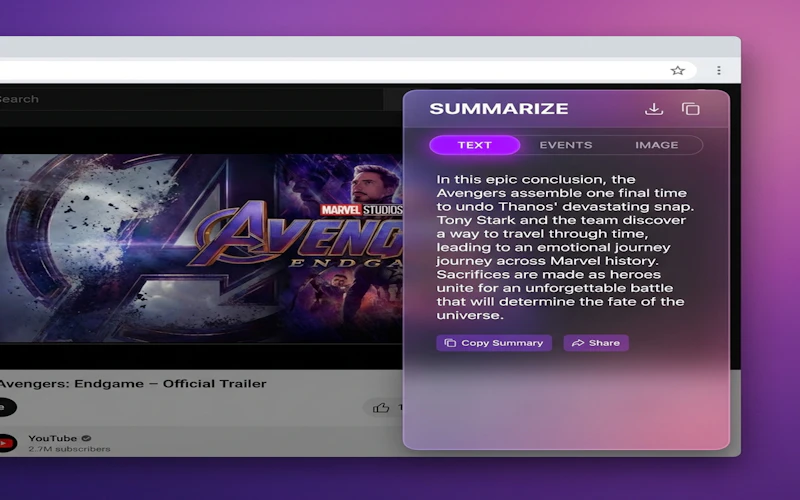Like the video with thumbs-up icon
Image resolution: width=800 pixels, height=500 pixels.
[x=381, y=407]
